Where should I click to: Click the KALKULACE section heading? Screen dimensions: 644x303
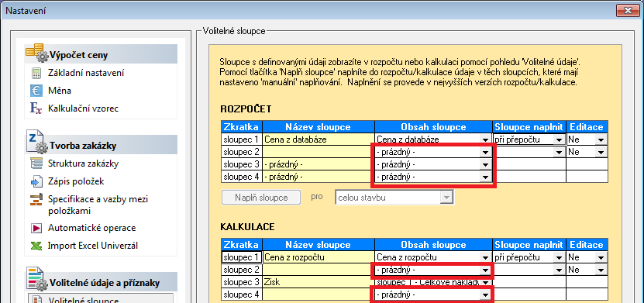coord(248,227)
